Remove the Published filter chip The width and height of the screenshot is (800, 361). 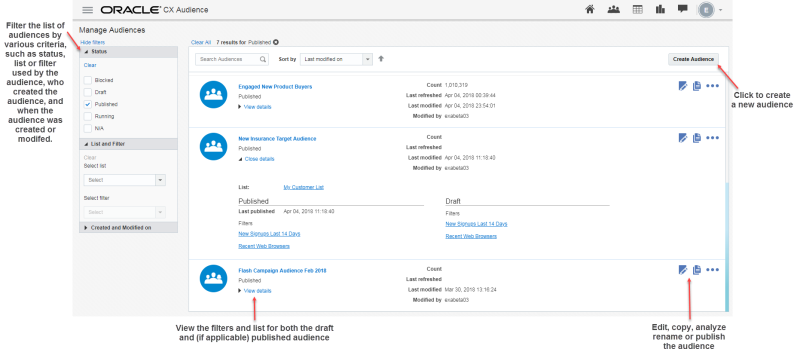(276, 42)
